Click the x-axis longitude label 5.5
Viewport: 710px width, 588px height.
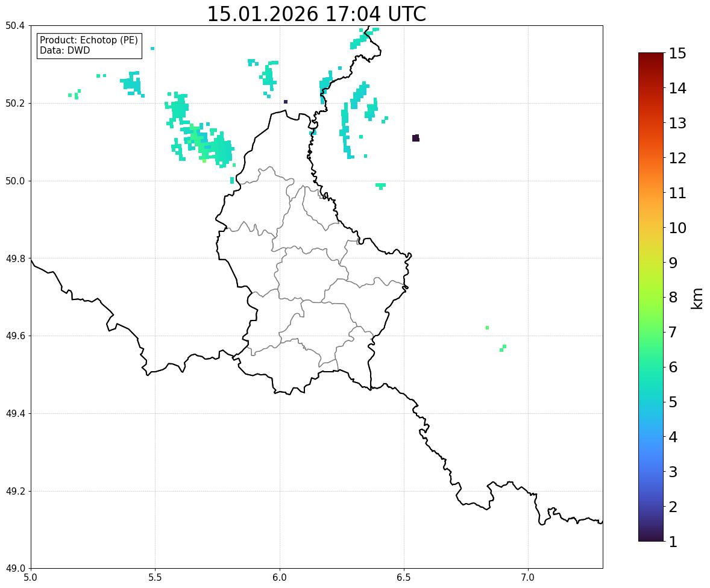pyautogui.click(x=155, y=578)
